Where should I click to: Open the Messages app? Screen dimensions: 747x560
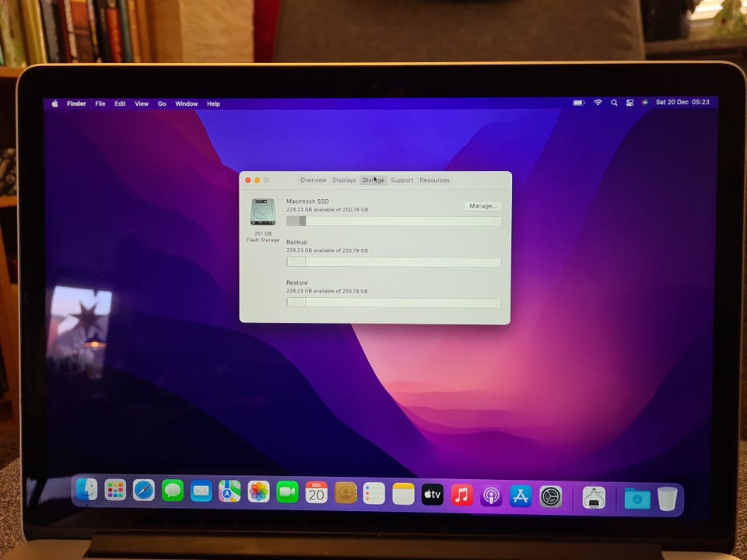point(173,491)
